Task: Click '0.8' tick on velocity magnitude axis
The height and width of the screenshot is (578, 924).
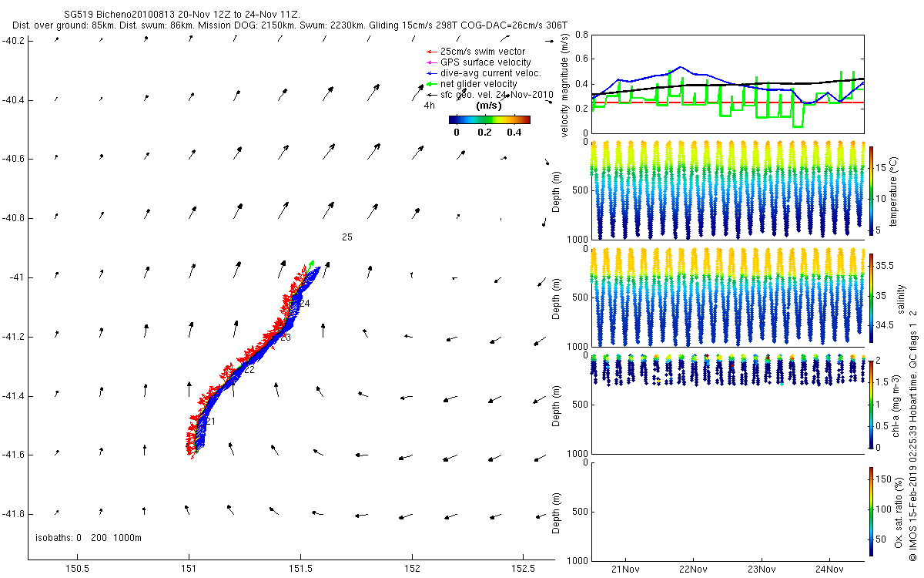Action: (581, 35)
